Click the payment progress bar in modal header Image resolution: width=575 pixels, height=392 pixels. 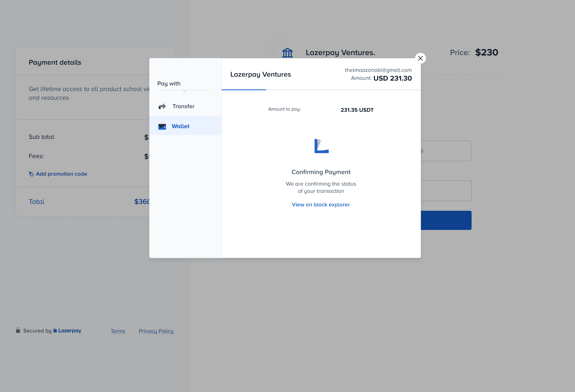pyautogui.click(x=321, y=90)
